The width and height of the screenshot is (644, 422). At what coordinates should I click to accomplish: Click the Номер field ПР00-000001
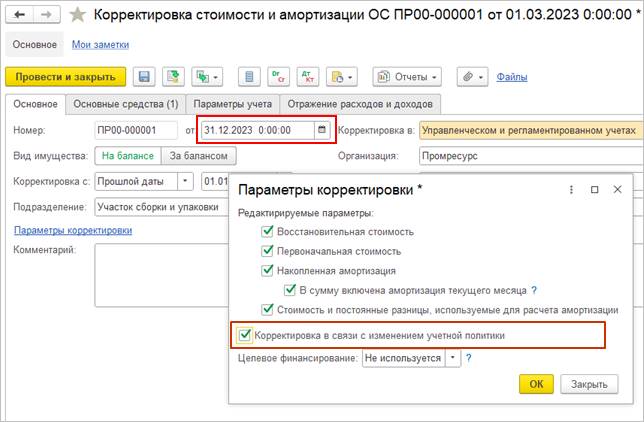point(136,130)
